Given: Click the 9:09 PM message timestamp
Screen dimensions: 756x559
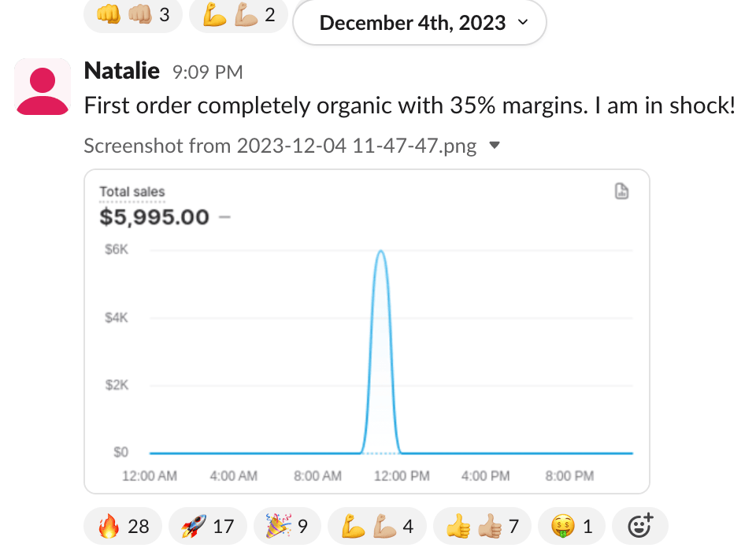Looking at the screenshot, I should (207, 72).
